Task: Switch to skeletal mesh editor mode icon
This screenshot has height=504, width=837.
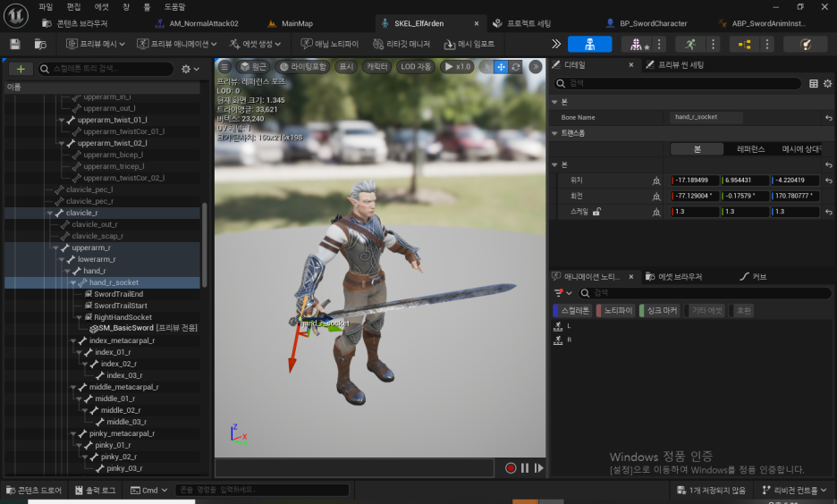Action: click(x=637, y=45)
